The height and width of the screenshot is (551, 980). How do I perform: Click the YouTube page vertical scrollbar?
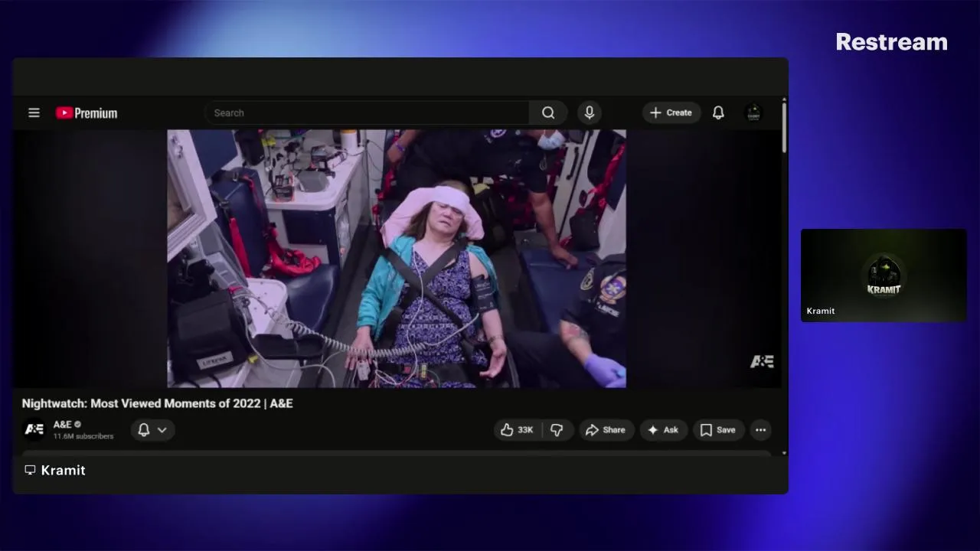[x=783, y=126]
